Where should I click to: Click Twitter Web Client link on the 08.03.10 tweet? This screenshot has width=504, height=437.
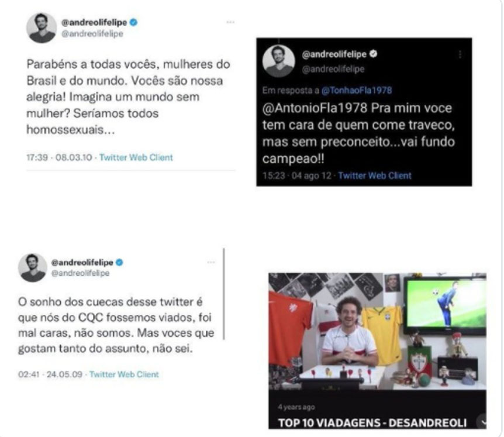coord(136,157)
